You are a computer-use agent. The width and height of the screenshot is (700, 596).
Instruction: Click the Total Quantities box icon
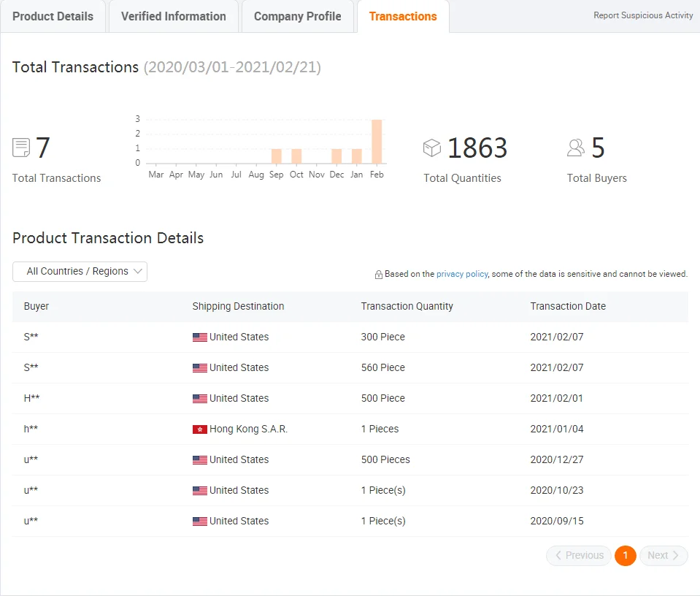[x=432, y=148]
